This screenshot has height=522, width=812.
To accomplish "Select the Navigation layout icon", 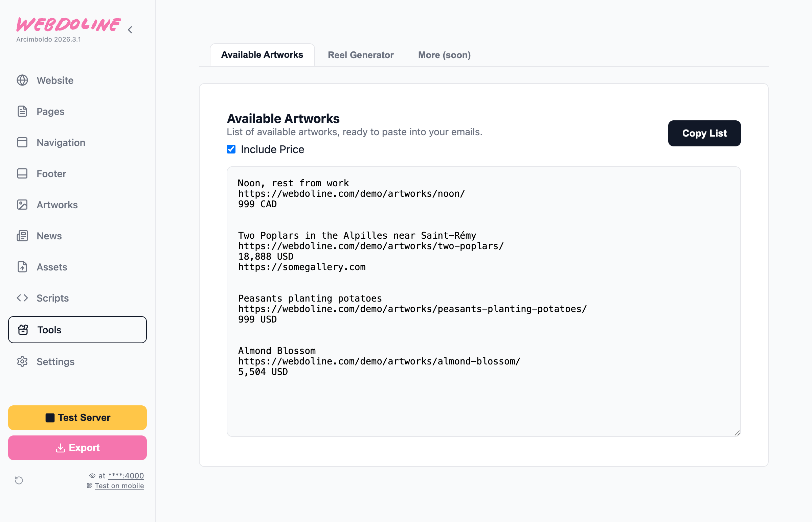I will [22, 142].
